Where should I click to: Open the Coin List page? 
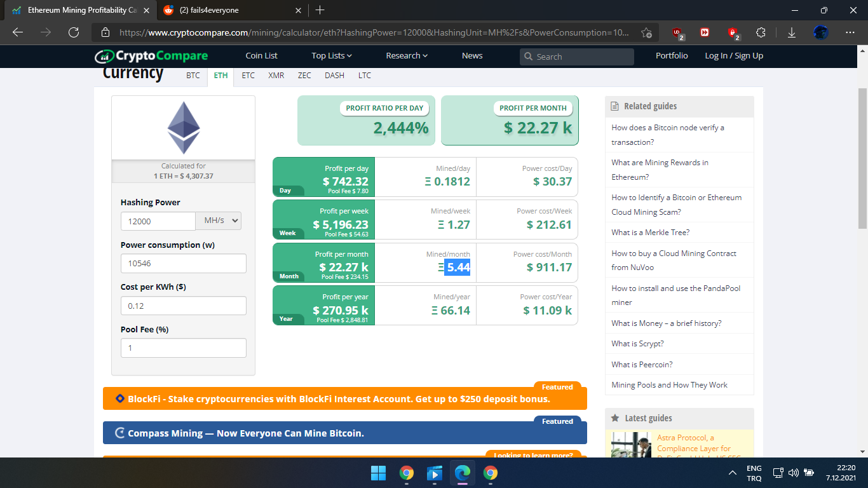(x=261, y=56)
